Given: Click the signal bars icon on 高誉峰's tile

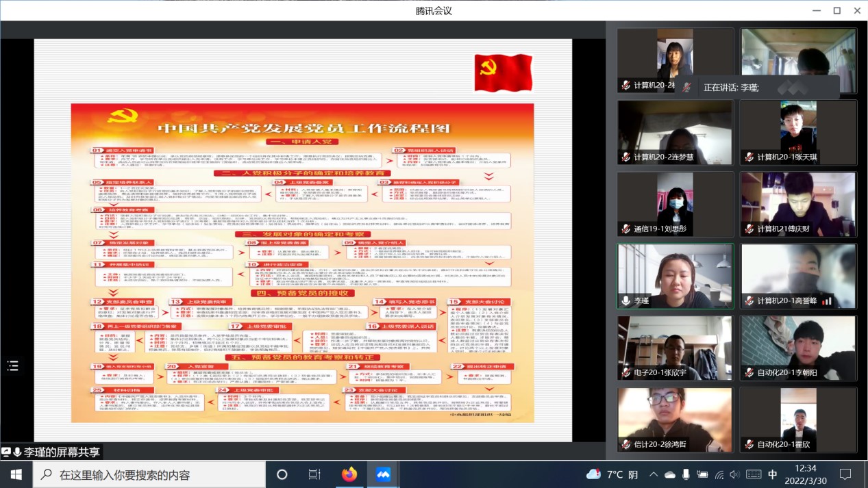Looking at the screenshot, I should pyautogui.click(x=827, y=301).
